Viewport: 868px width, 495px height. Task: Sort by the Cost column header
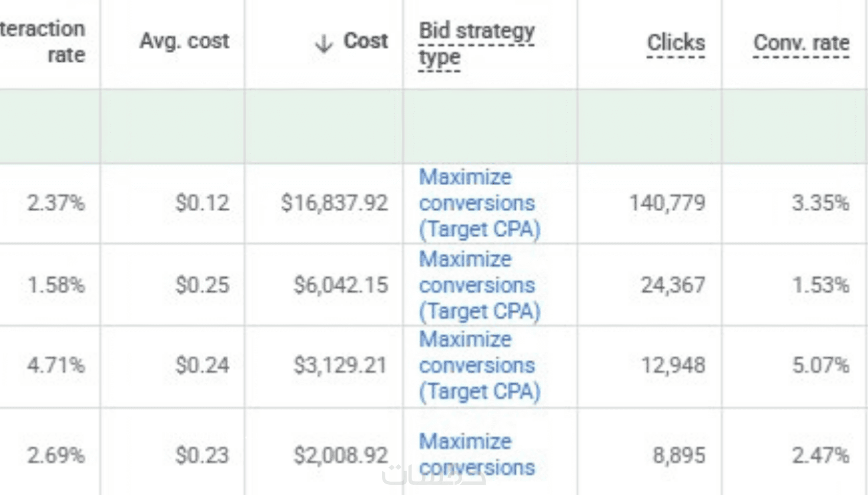click(366, 41)
